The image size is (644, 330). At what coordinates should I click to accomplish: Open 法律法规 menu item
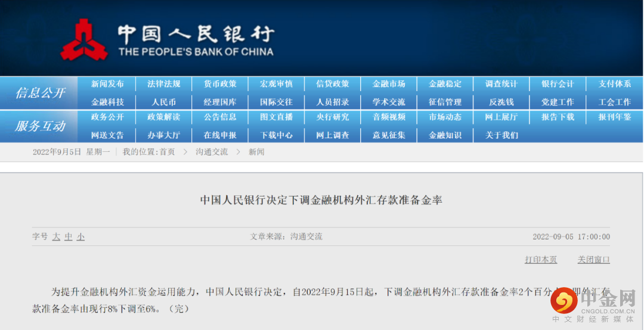coord(163,84)
